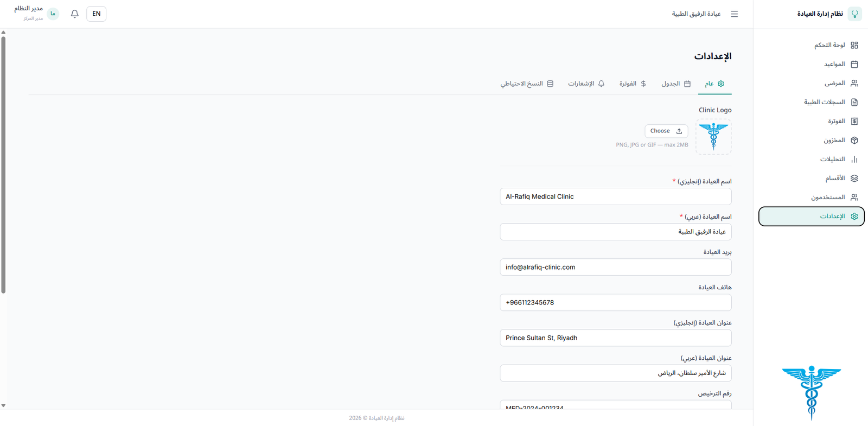Click the clinic email input field
The width and height of the screenshot is (868, 426).
(x=615, y=267)
